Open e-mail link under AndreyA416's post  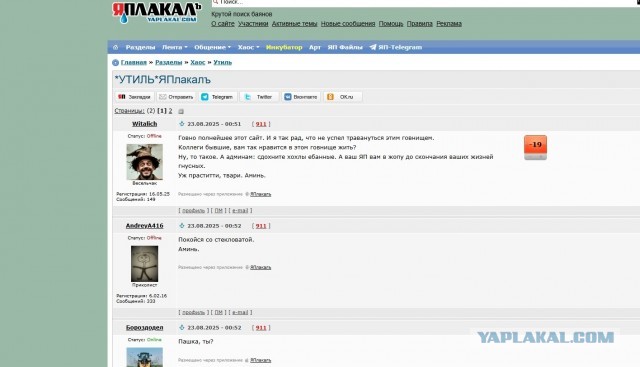240,312
